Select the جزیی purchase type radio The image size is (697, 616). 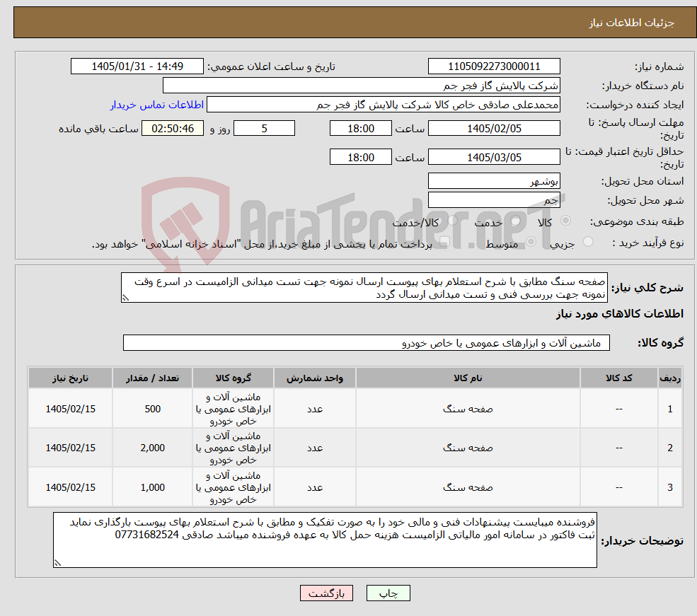point(588,242)
